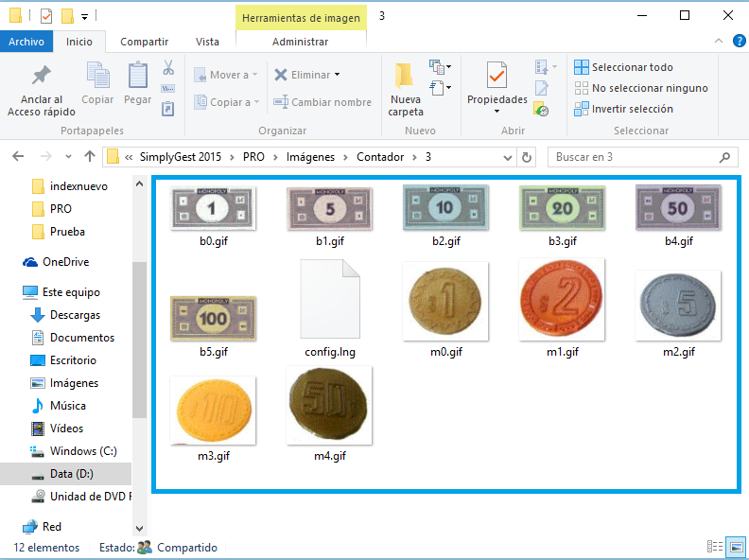
Task: Select the b0.gif banknote thumbnail
Action: click(x=213, y=208)
